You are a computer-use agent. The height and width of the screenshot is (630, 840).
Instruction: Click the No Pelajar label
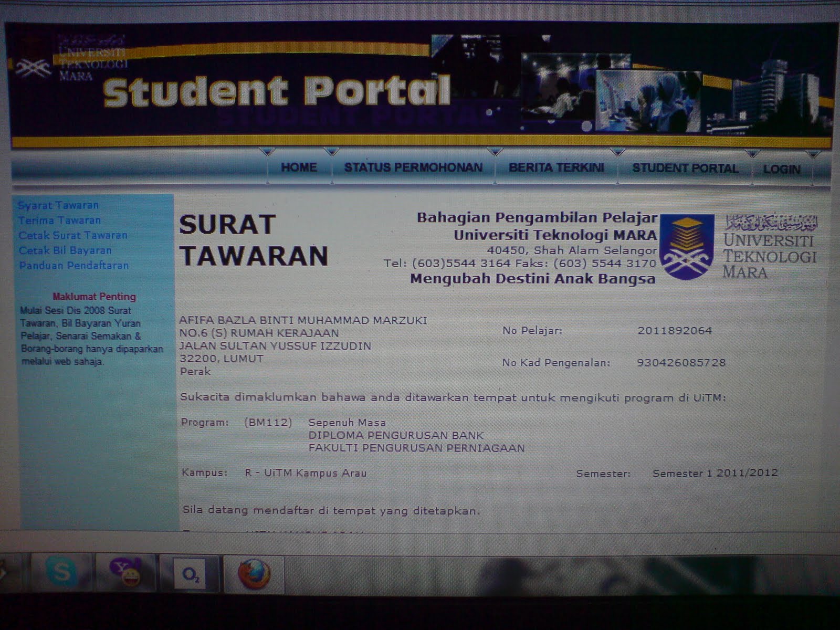tap(532, 331)
